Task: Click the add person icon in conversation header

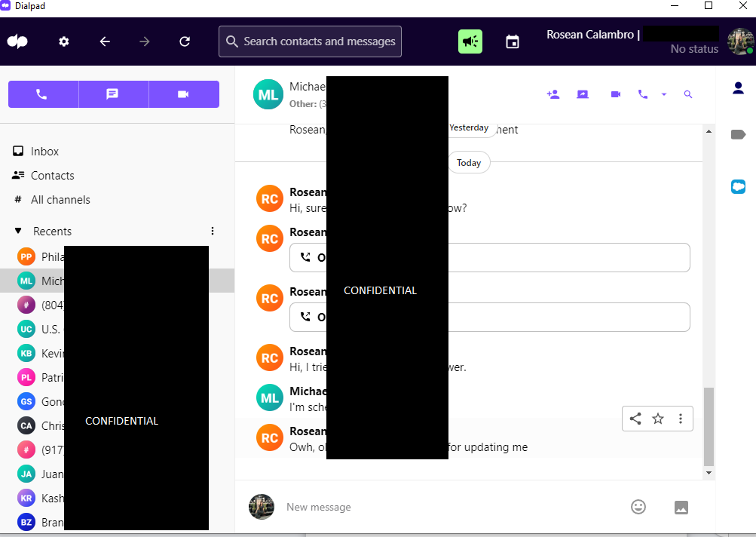Action: (x=553, y=94)
